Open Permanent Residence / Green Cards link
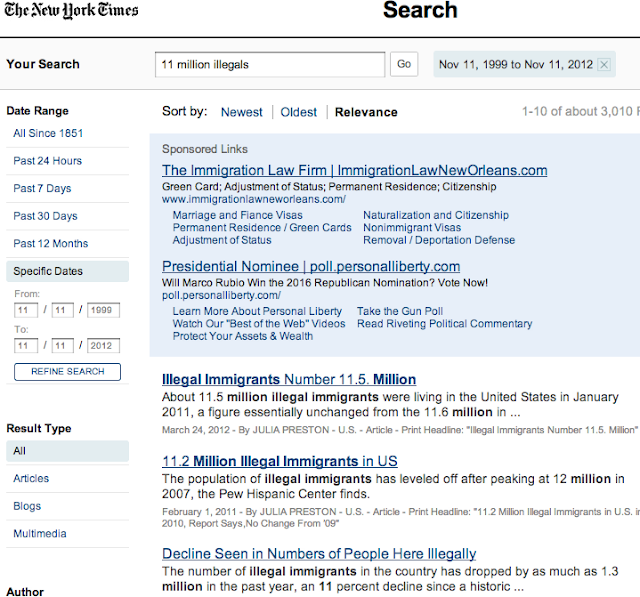Image resolution: width=640 pixels, height=597 pixels. coord(262,227)
